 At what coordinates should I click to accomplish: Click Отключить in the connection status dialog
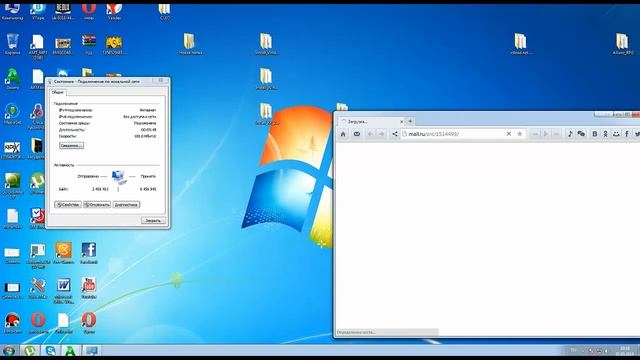coord(97,204)
